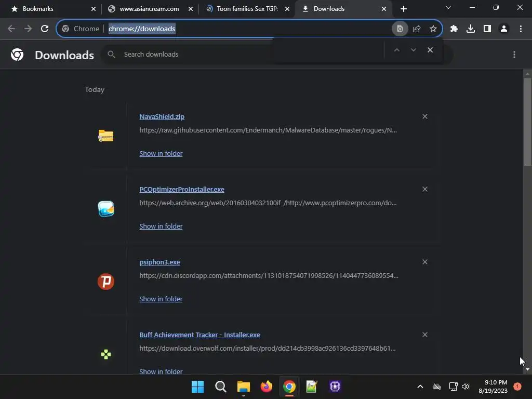Open a new tab with plus button
Viewport: 532px width, 399px height.
point(403,9)
